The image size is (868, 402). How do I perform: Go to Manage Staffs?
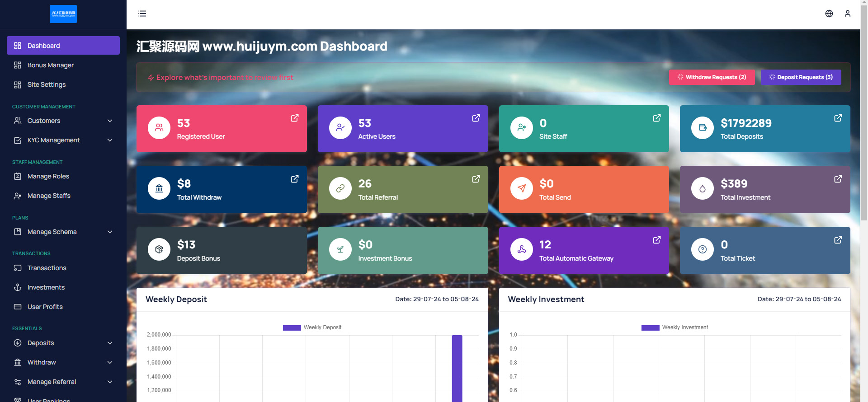pos(63,196)
